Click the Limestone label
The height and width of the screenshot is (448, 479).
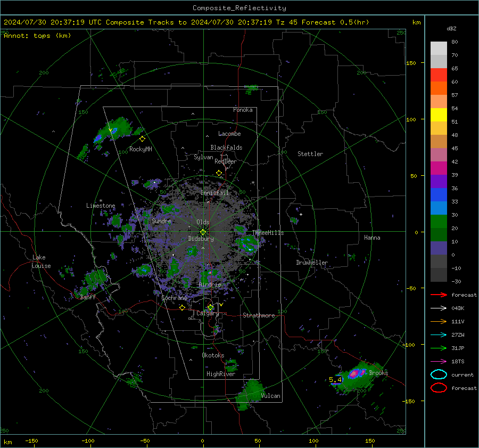pos(101,206)
